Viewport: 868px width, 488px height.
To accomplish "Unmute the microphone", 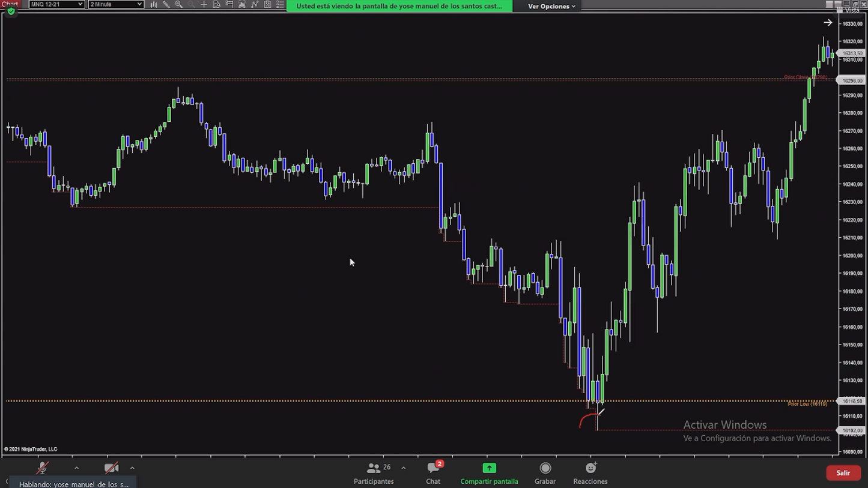I will point(42,468).
